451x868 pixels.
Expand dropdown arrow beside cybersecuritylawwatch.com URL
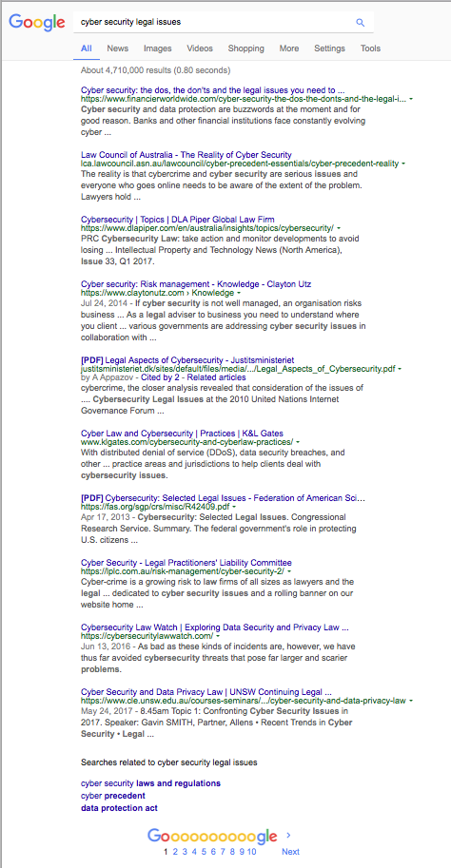tap(218, 637)
